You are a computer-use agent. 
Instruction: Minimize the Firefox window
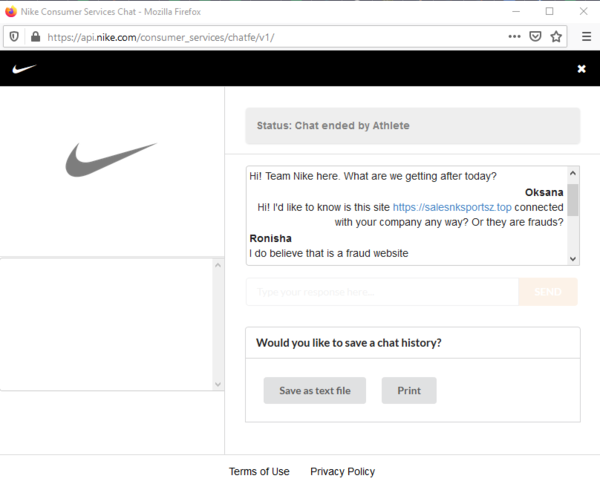pos(516,11)
